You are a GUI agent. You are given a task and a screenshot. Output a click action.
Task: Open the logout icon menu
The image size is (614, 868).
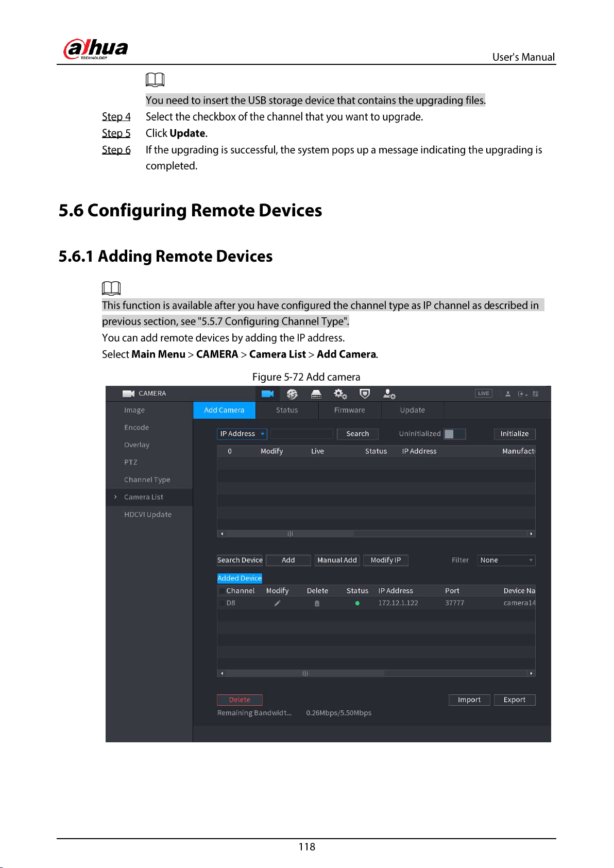[523, 394]
